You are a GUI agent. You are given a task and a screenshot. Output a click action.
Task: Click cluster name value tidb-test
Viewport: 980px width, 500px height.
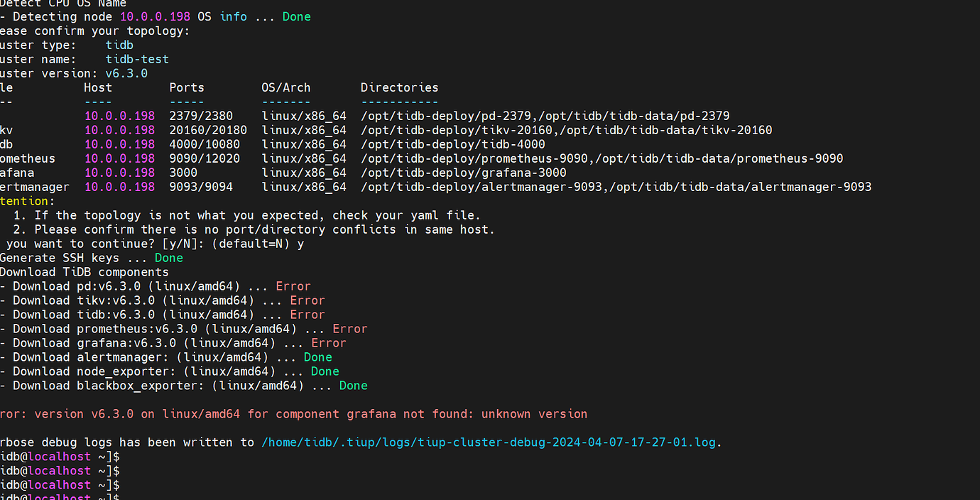coord(137,60)
